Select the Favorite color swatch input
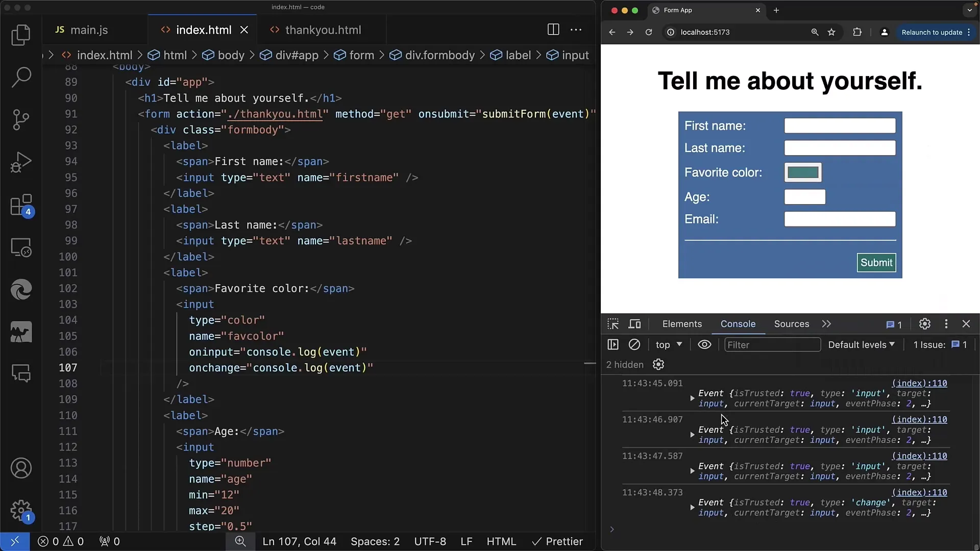Viewport: 980px width, 551px height. pos(802,172)
